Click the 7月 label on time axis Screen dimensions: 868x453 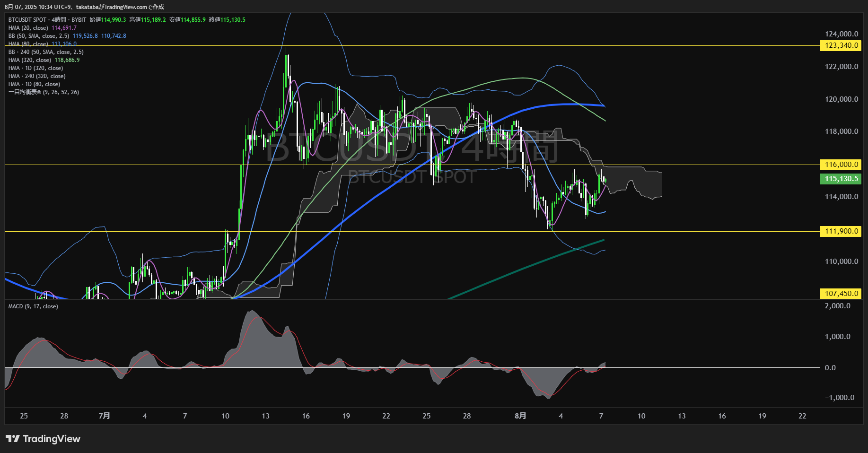click(x=104, y=416)
